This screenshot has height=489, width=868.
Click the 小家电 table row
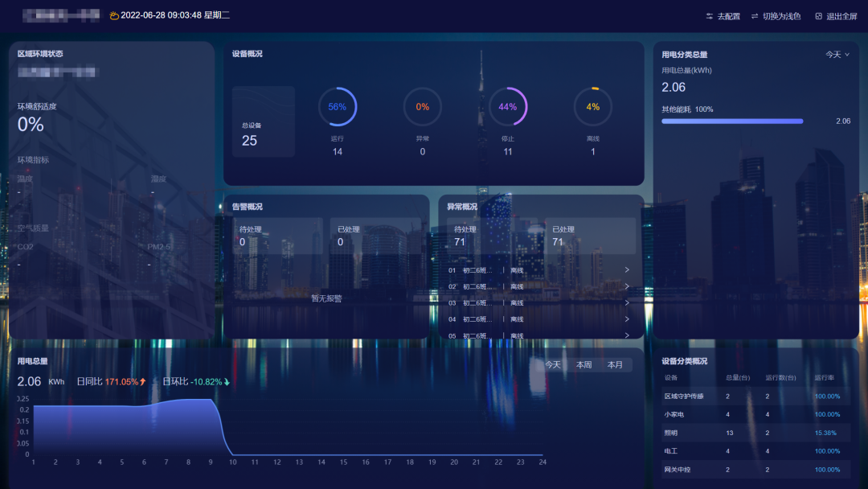tap(755, 414)
